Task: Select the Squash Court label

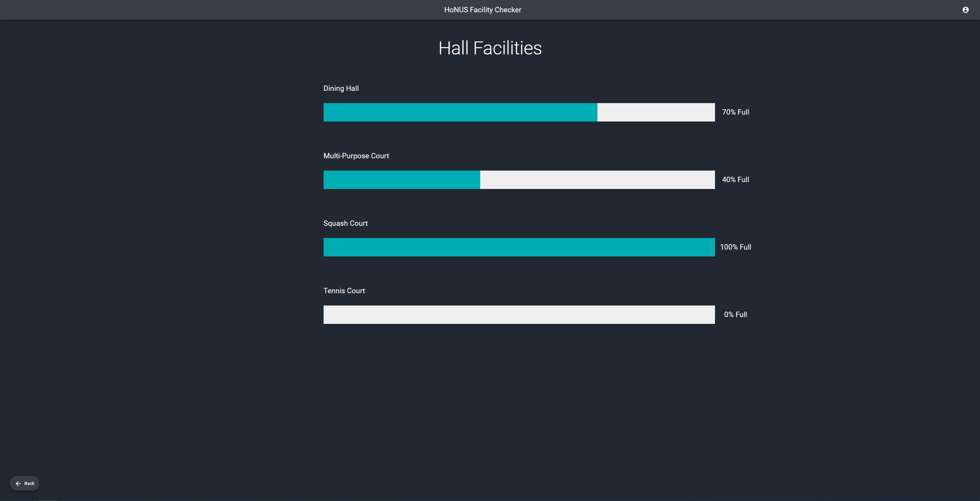Action: point(345,223)
